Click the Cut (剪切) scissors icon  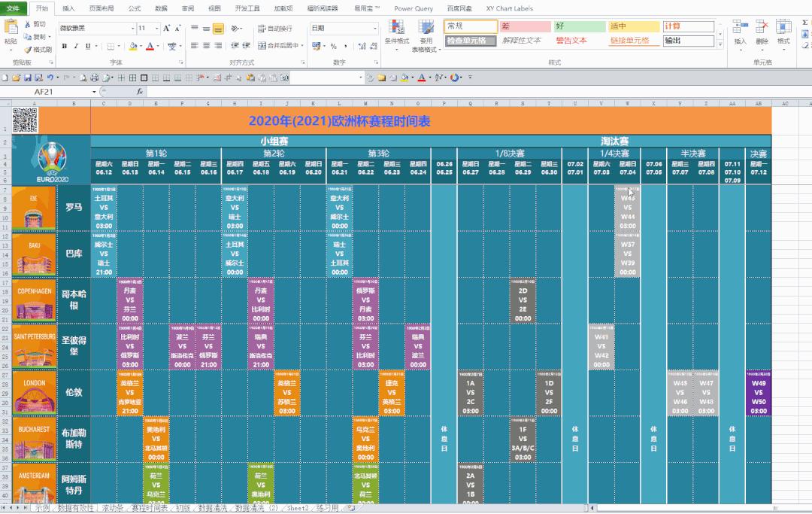click(x=28, y=24)
